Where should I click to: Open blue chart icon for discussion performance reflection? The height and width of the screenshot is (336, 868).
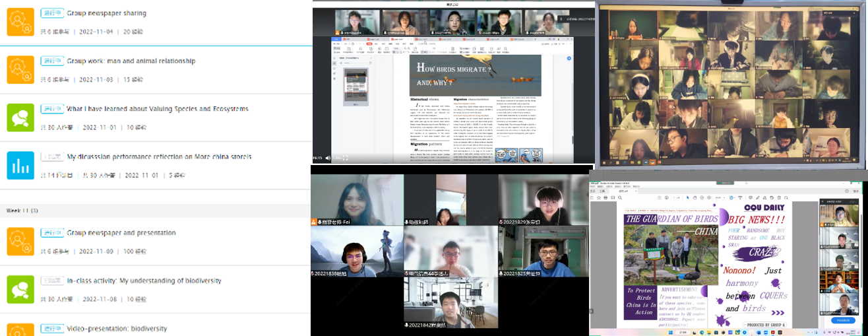(x=20, y=165)
